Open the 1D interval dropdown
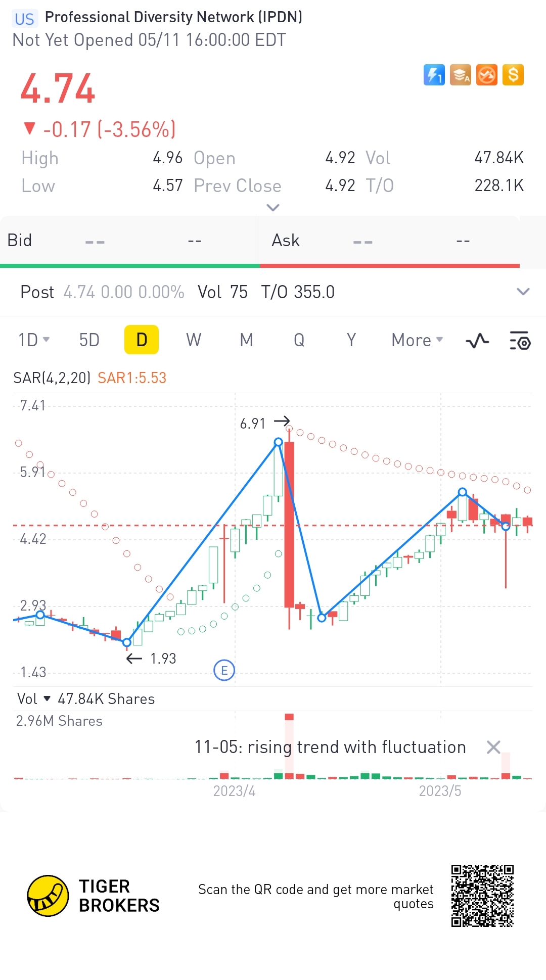Screen dimensions: 546x980 34,340
